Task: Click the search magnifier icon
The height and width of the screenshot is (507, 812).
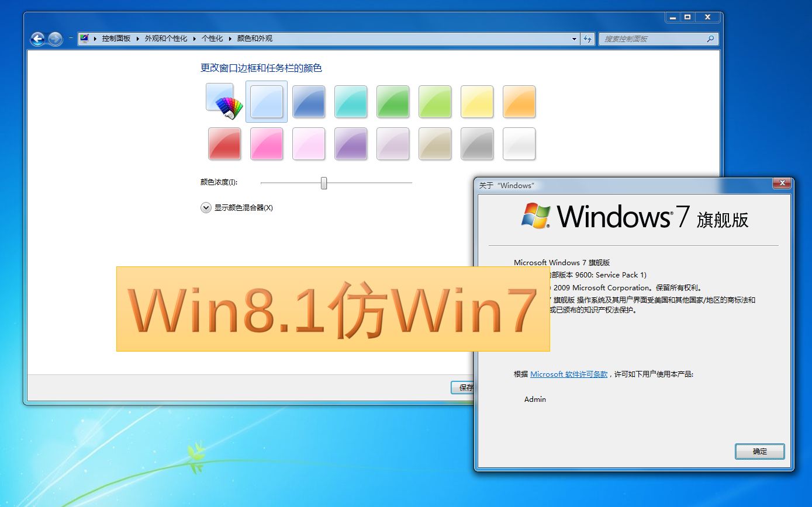Action: tap(711, 39)
